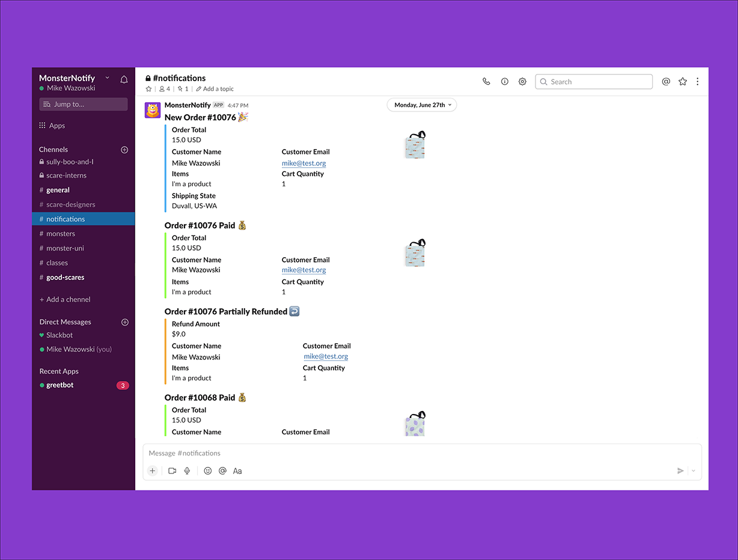Open attachment plus button in composer
This screenshot has height=560, width=738.
153,471
